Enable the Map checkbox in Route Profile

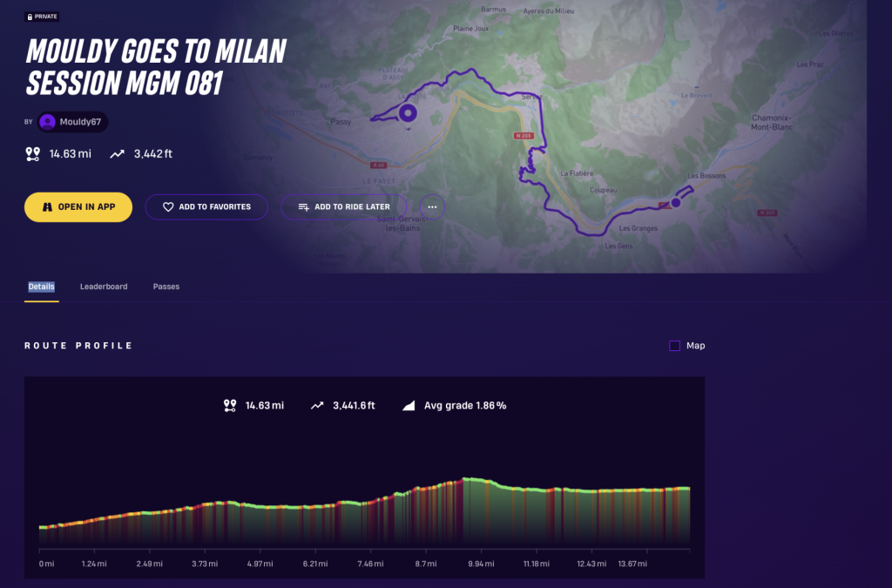[x=675, y=346]
